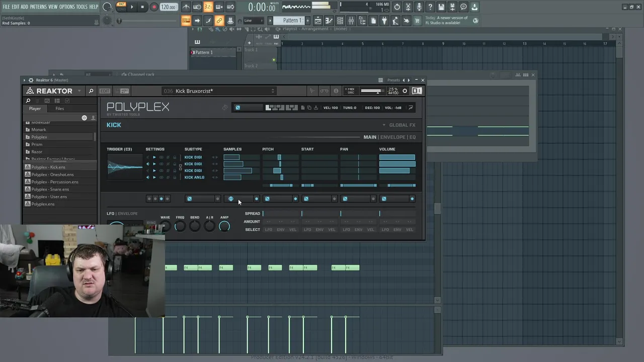Open the OPTIONS menu

pyautogui.click(x=67, y=7)
